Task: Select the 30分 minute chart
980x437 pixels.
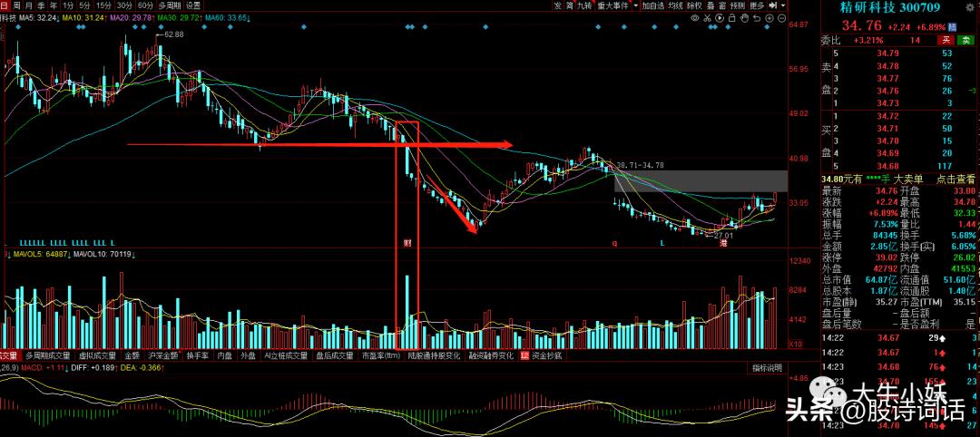Action: click(125, 5)
